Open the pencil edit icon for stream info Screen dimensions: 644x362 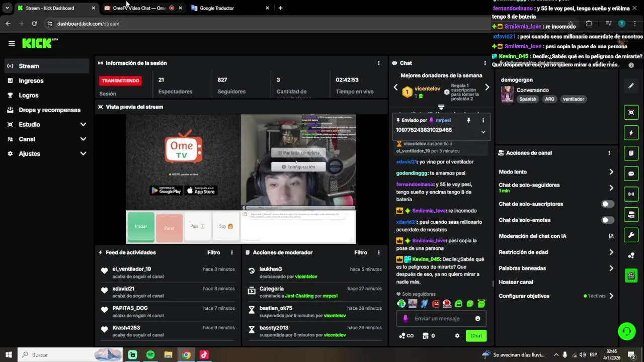(631, 86)
